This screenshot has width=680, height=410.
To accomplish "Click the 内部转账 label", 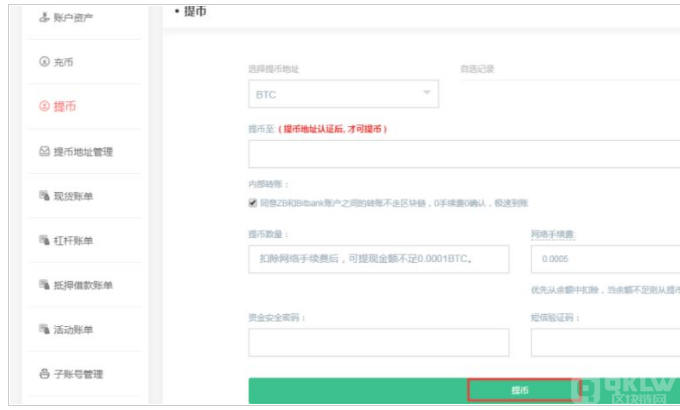I will point(268,184).
